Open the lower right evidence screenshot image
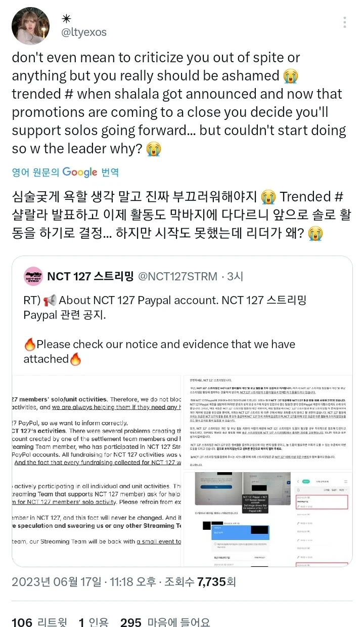Viewport: 364px width, 627px height. [x=267, y=509]
